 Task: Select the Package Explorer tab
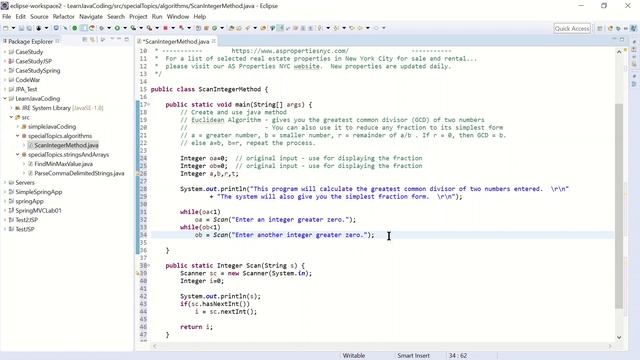30,41
